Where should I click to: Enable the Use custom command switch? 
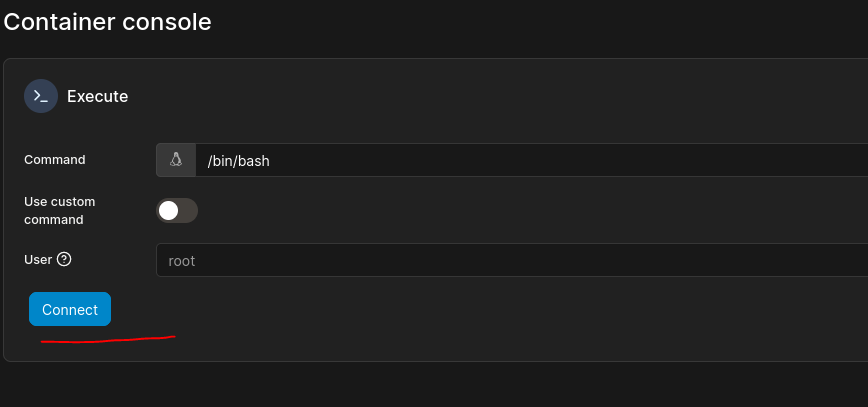177,210
